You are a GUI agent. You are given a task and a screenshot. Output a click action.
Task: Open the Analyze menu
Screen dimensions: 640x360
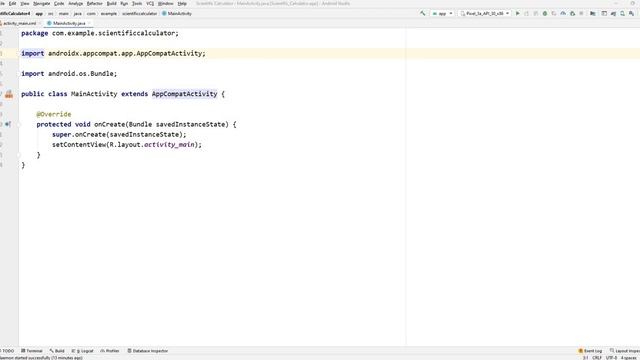click(76, 3)
